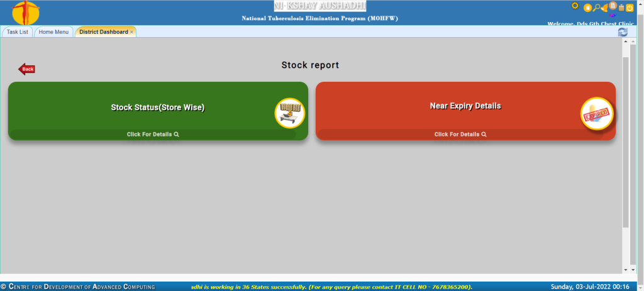This screenshot has width=644, height=291.
Task: Open the Near Expiry Details card
Action: (466, 111)
